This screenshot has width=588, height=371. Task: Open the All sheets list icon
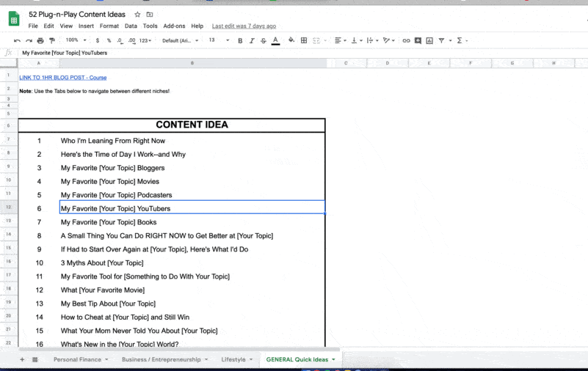click(x=35, y=359)
